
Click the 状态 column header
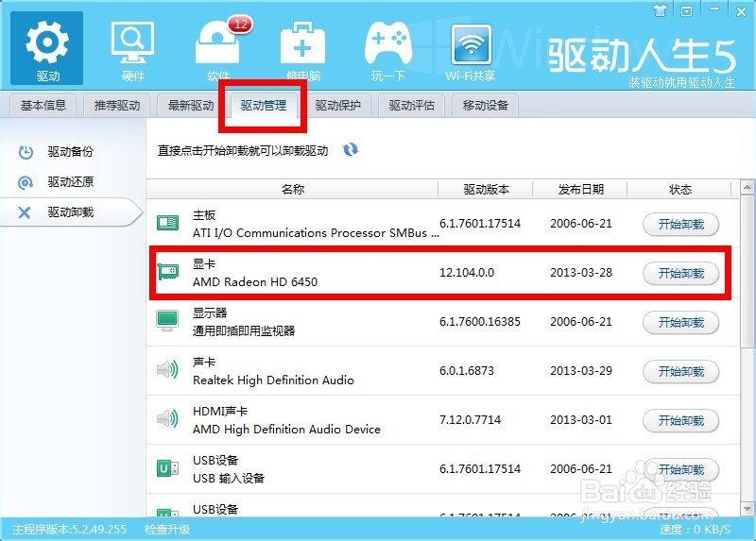(679, 190)
